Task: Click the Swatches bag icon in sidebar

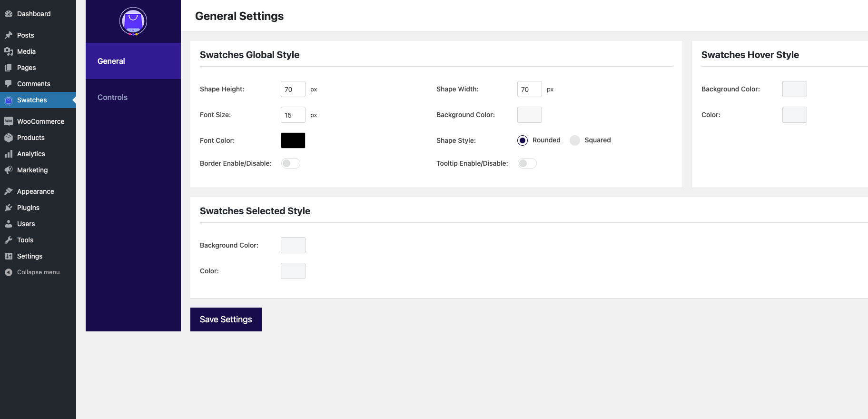Action: coord(9,100)
